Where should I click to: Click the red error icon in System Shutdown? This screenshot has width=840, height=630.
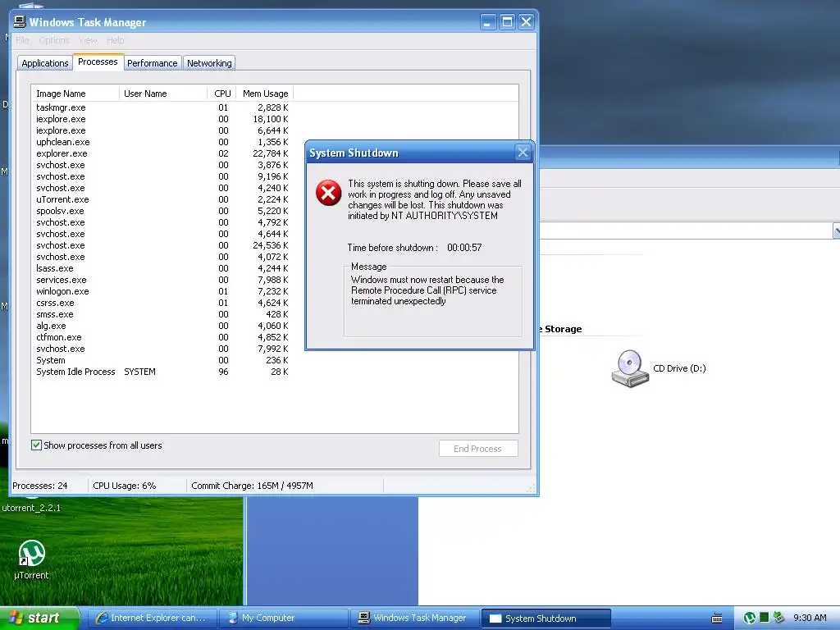pyautogui.click(x=328, y=193)
